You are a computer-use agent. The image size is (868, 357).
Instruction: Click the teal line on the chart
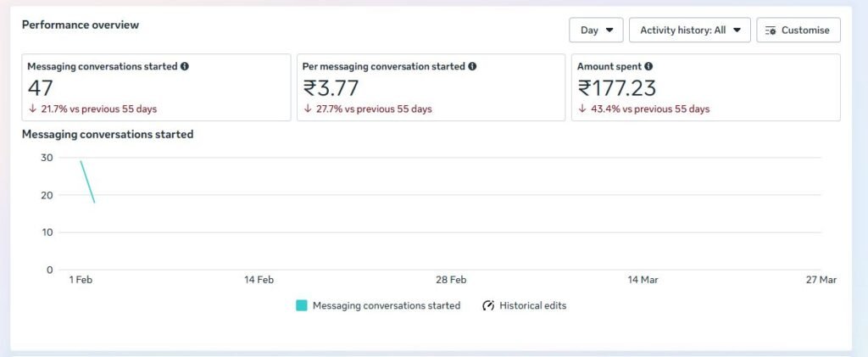click(87, 181)
